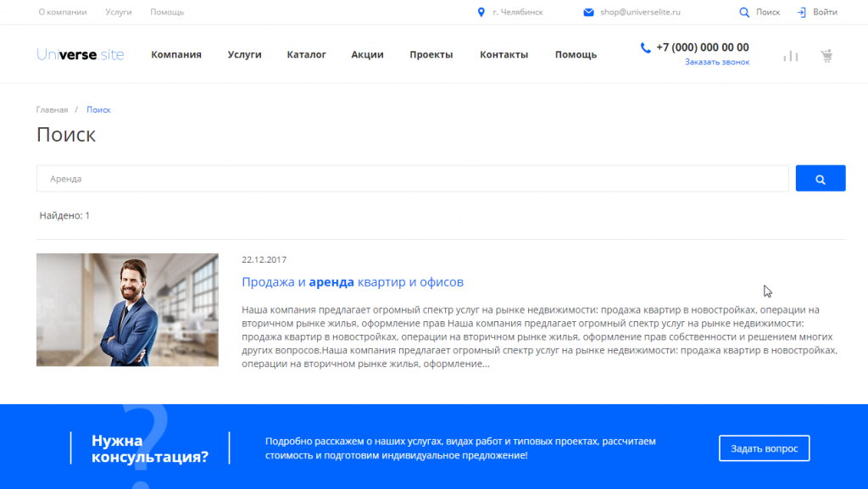Open the shopping cart icon
The image size is (868, 489).
pyautogui.click(x=826, y=56)
